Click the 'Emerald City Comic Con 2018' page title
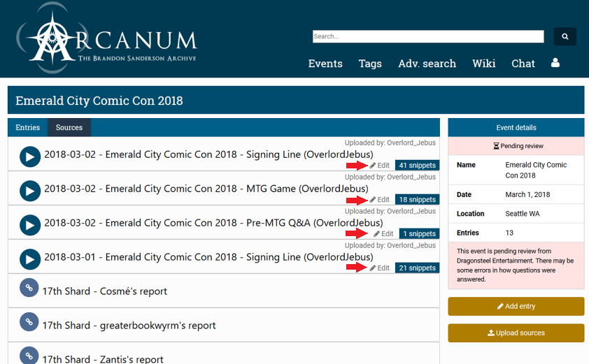Screen dimensions: 589x364 pos(99,101)
